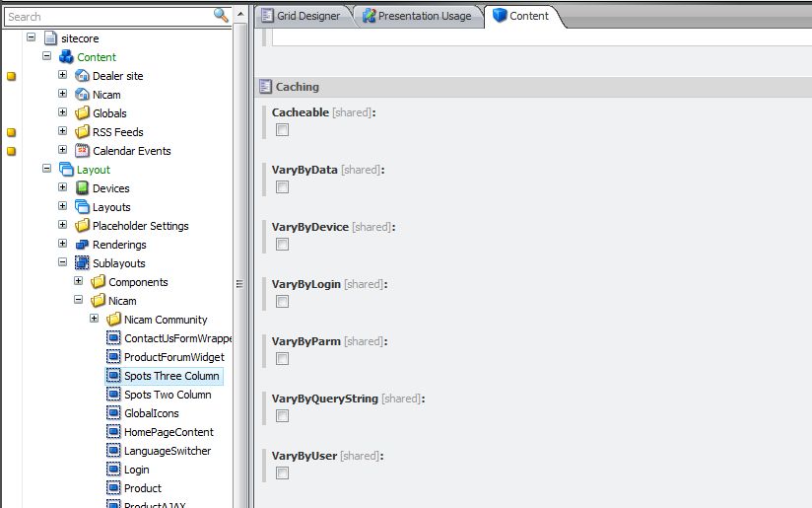Collapse the Layout tree node

coord(46,168)
